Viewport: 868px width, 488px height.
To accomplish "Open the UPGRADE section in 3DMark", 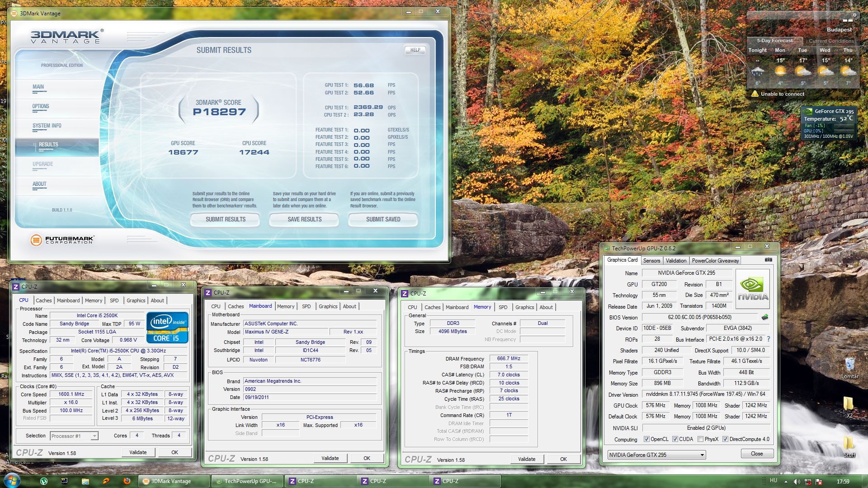I will point(42,164).
